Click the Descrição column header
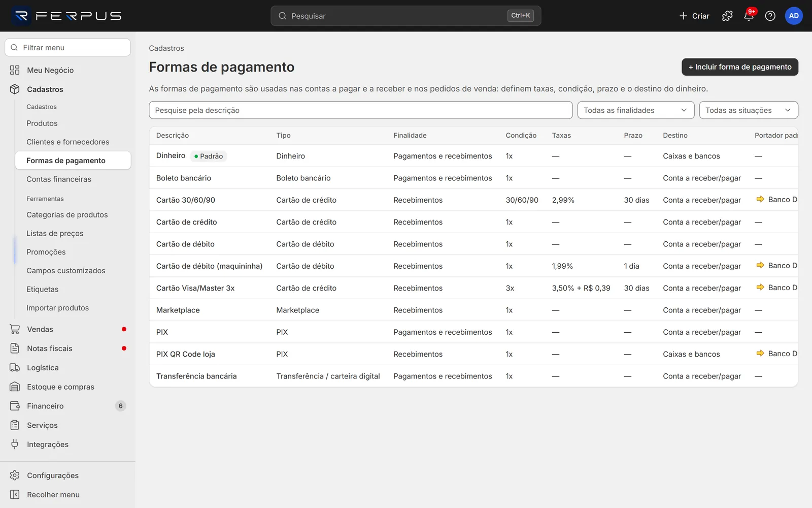 pos(173,135)
